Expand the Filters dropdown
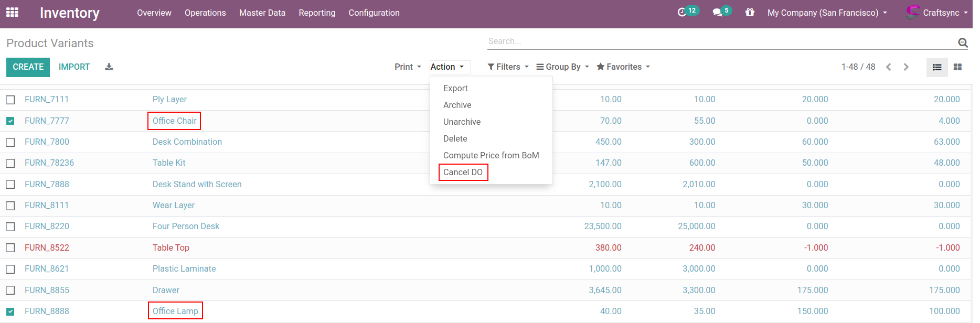Image resolution: width=980 pixels, height=323 pixels. pyautogui.click(x=508, y=67)
